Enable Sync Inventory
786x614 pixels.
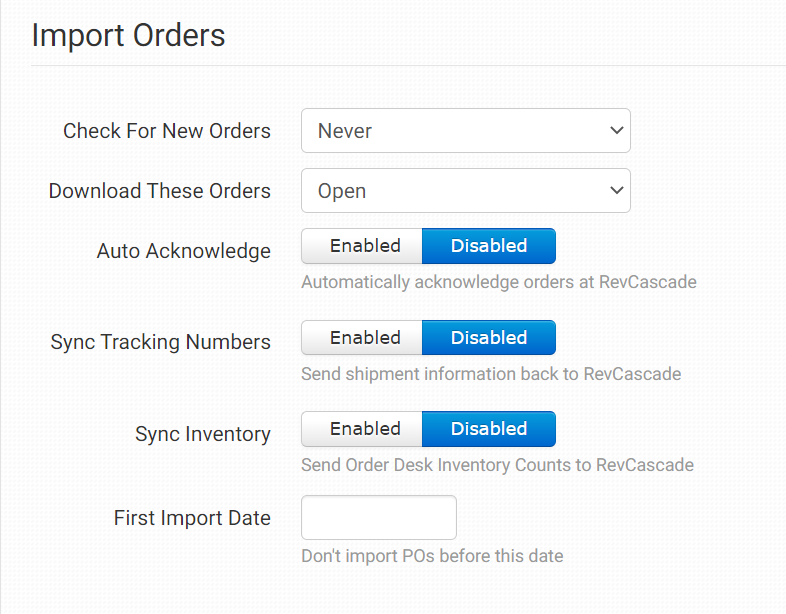(x=364, y=429)
